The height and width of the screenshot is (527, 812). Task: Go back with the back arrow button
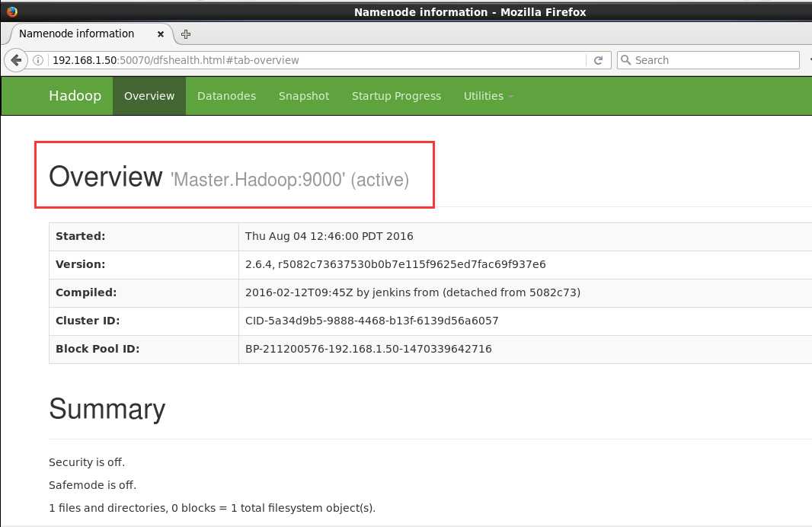tap(16, 60)
